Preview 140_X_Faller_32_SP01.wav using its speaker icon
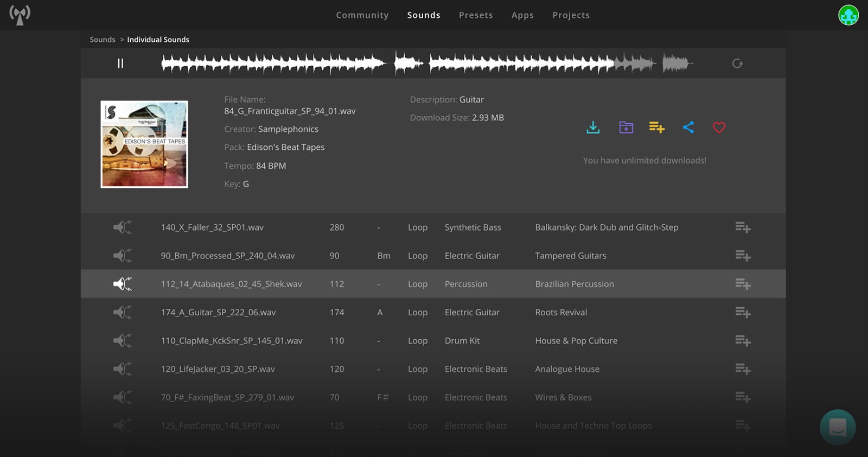Image resolution: width=868 pixels, height=457 pixels. 123,227
